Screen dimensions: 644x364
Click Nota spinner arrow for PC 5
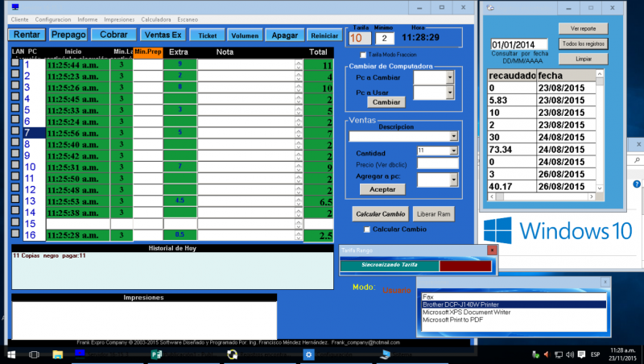coord(298,110)
